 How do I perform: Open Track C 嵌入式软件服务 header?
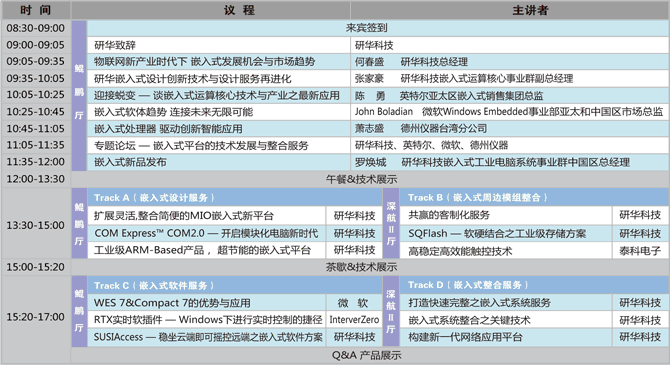click(x=235, y=285)
